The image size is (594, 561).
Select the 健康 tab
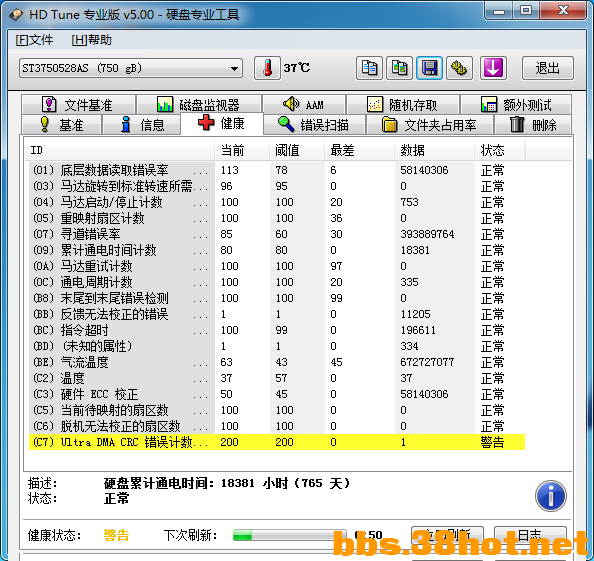[222, 123]
